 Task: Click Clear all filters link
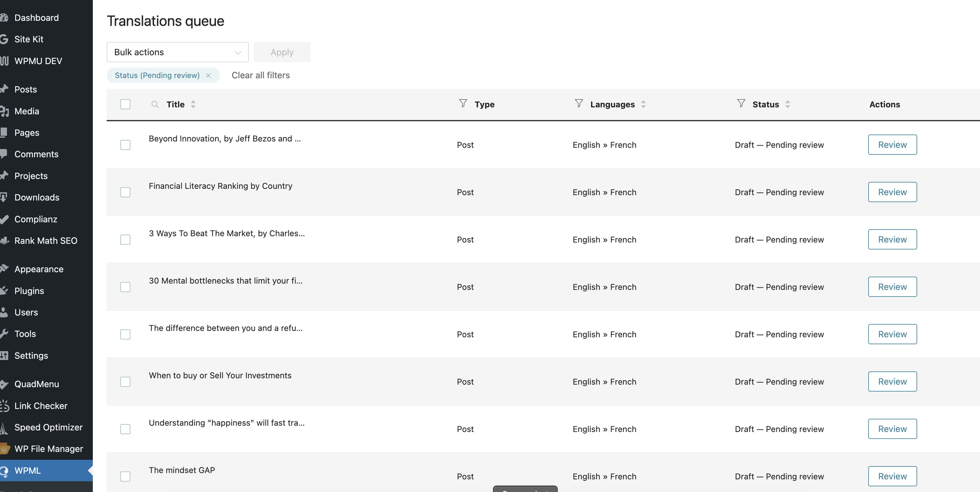[x=260, y=75]
